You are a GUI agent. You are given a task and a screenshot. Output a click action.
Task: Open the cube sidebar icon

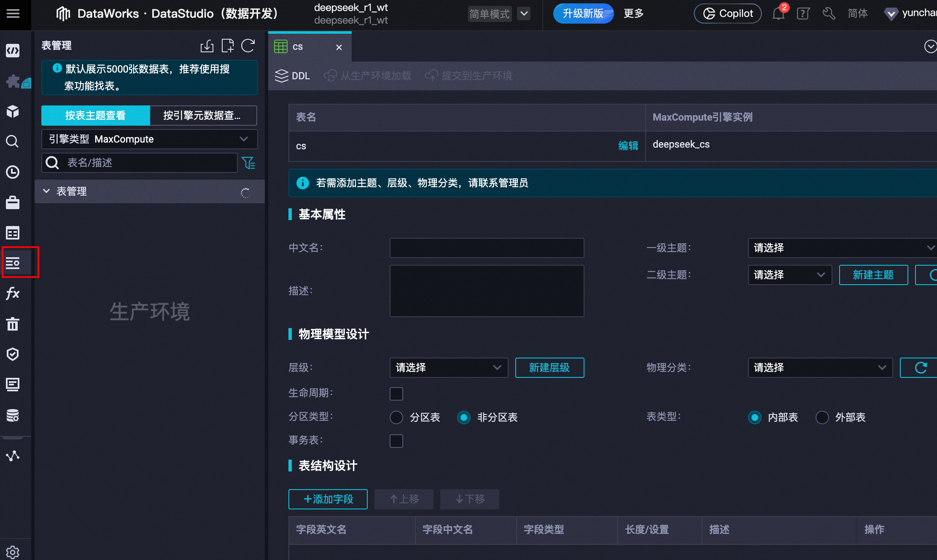click(x=13, y=112)
